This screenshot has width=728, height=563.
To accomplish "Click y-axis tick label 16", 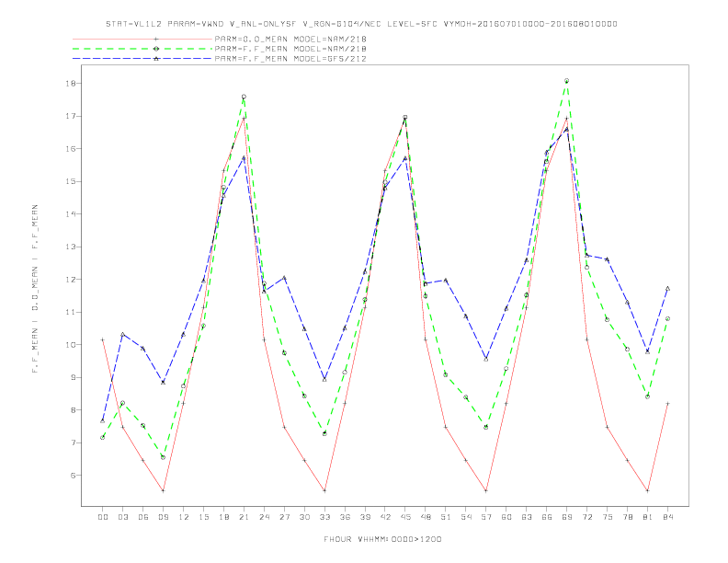I will pos(71,149).
